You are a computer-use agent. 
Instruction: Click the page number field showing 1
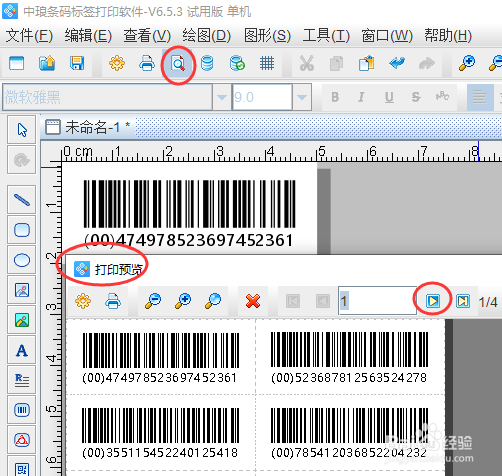[377, 301]
